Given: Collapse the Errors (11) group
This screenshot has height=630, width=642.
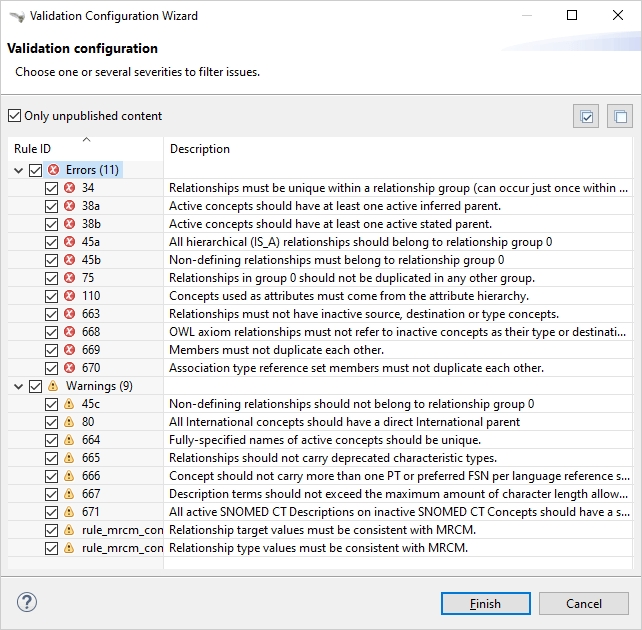Looking at the screenshot, I should pyautogui.click(x=19, y=170).
